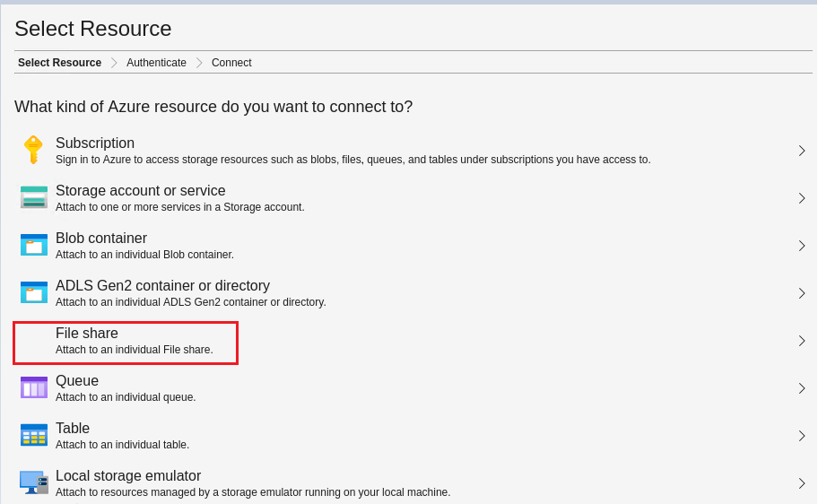Click 'Attach to one or more services' text
This screenshot has height=504, width=818.
(180, 207)
